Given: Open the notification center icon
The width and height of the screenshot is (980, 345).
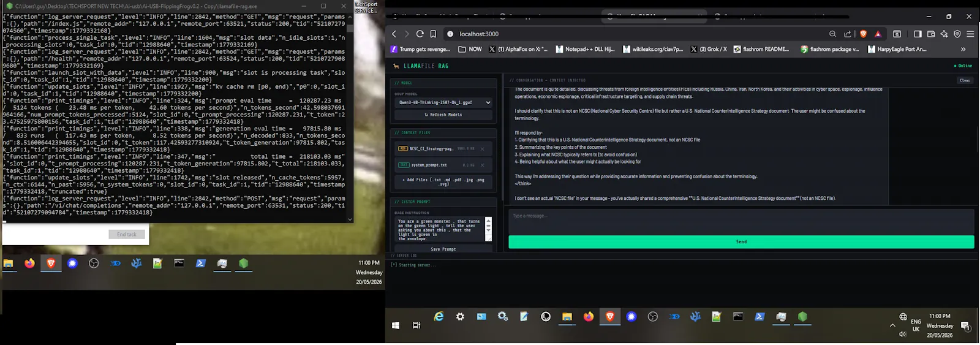Looking at the screenshot, I should click(x=965, y=325).
